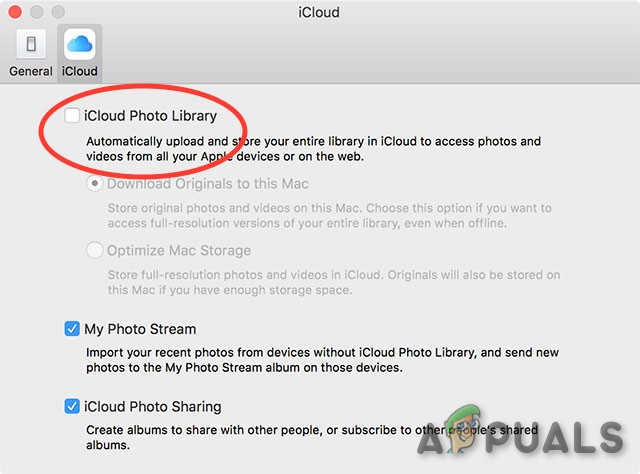Choose the Optimize Mac Storage radio button
The image size is (640, 474).
pos(94,250)
